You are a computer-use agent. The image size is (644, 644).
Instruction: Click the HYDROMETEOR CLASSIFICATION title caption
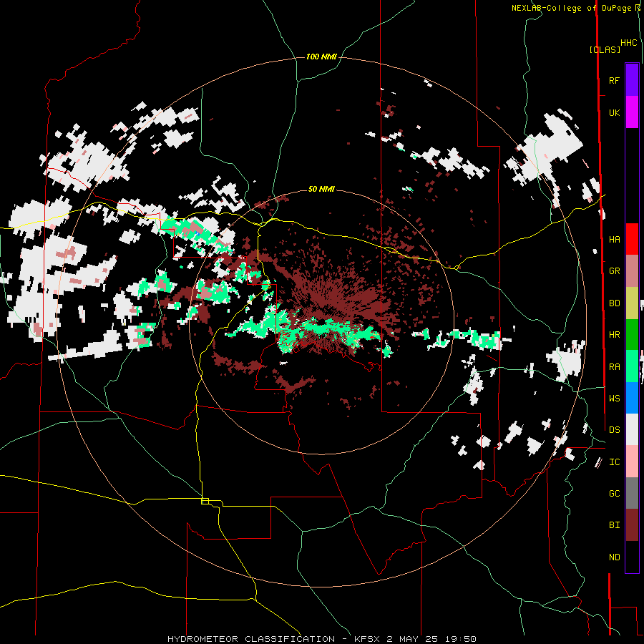coord(251,639)
